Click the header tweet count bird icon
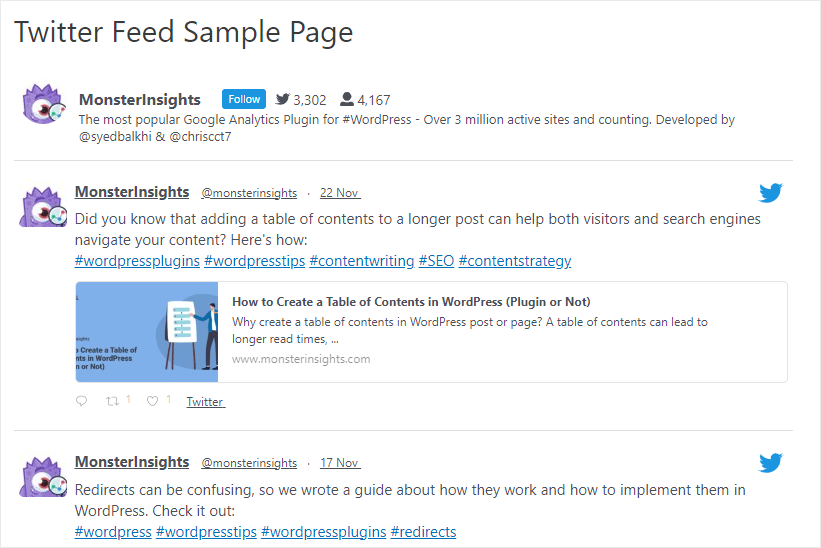The width and height of the screenshot is (821, 548). point(283,99)
